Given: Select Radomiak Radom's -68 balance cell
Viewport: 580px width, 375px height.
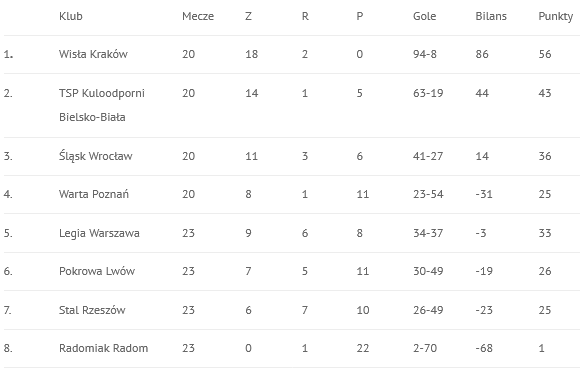Looking at the screenshot, I should tap(484, 348).
